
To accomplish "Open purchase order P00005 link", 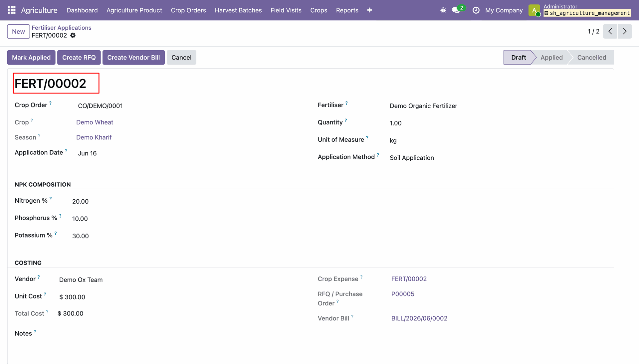I will coord(403,294).
